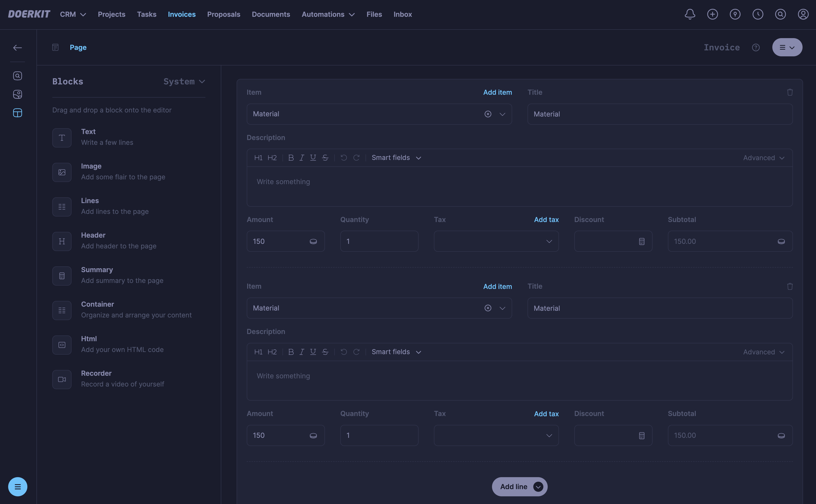This screenshot has height=504, width=816.
Task: Toggle italic formatting in the second description
Action: pyautogui.click(x=302, y=352)
